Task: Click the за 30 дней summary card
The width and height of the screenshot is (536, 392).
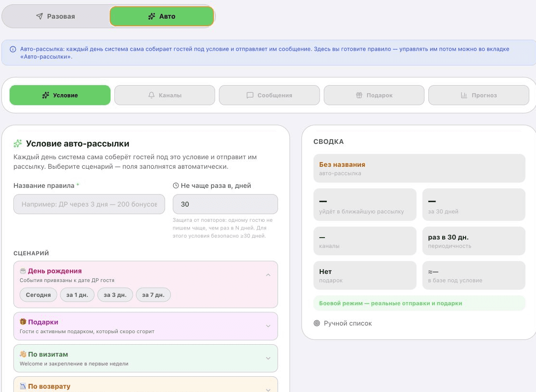Action: coord(474,205)
